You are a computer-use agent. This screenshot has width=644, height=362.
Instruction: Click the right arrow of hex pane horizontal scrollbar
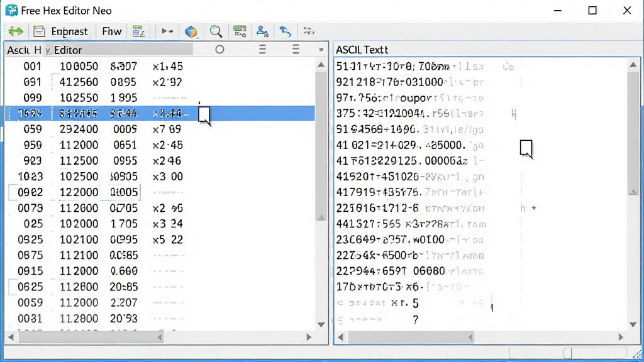309,337
